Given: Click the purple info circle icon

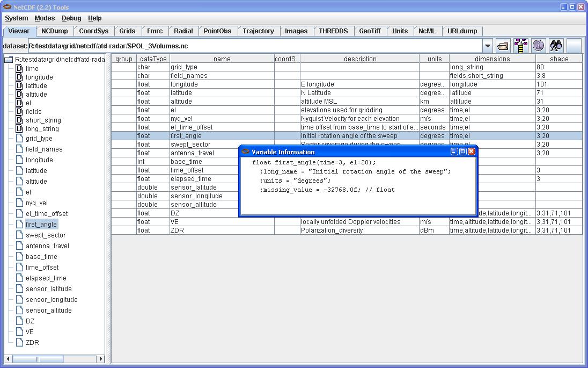Looking at the screenshot, I should pyautogui.click(x=538, y=46).
